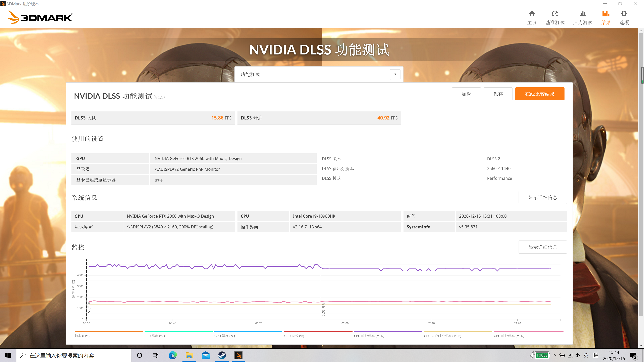Open the 结果 results tab
644x362 pixels.
(606, 17)
